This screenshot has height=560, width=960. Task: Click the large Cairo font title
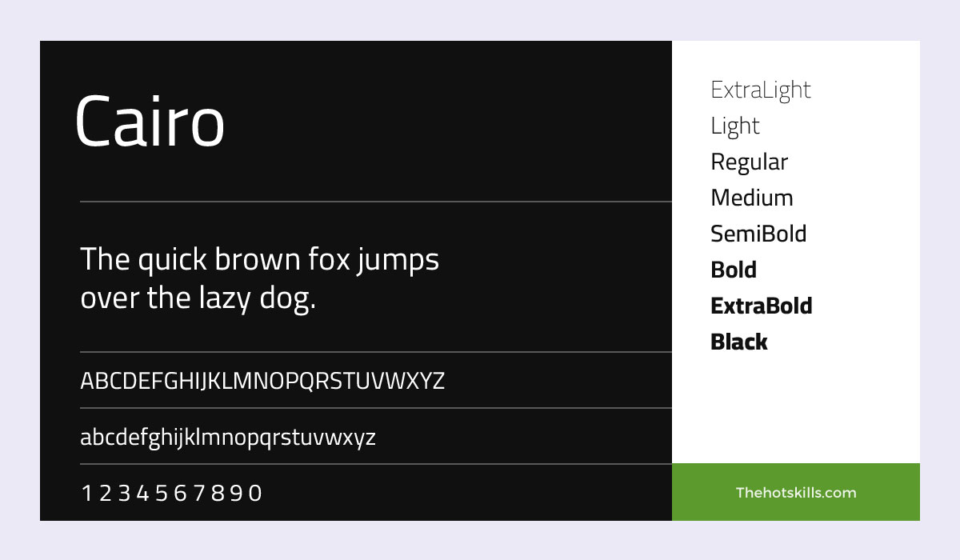150,122
